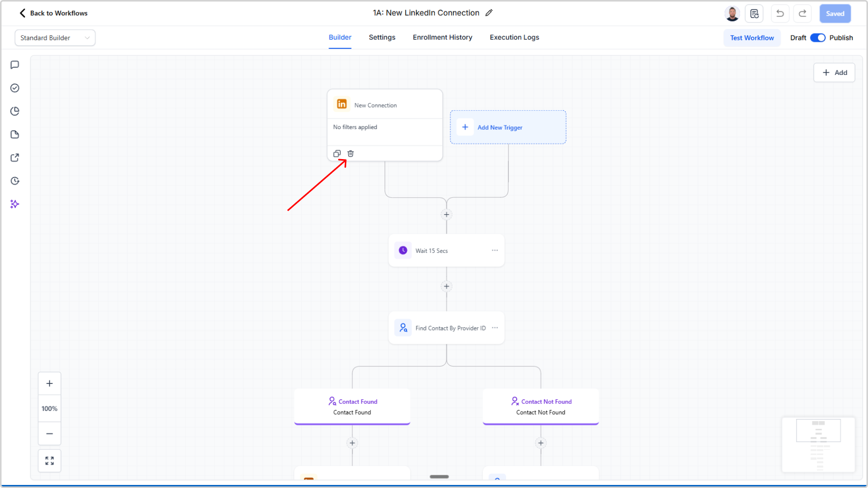Open the Wait 15 Secs options menu

pos(495,250)
